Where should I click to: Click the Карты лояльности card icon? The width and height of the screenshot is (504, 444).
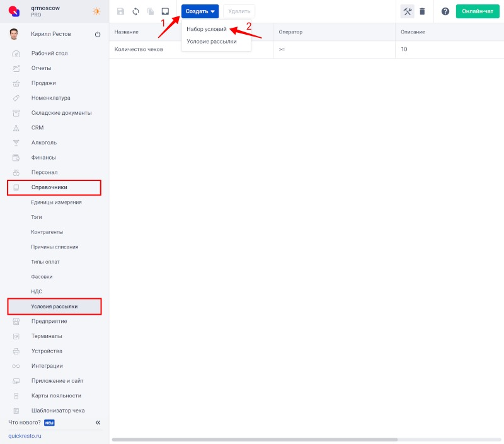16,396
